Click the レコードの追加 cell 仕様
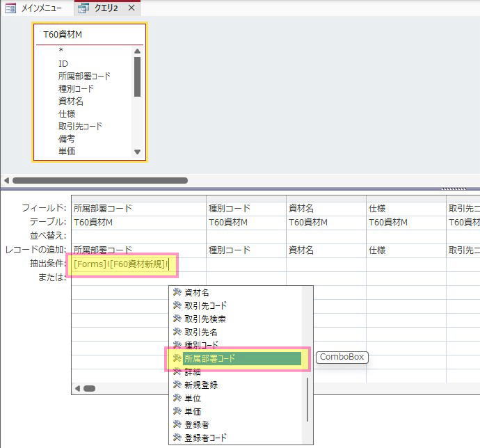Image resolution: width=480 pixels, height=448 pixels. (406, 250)
